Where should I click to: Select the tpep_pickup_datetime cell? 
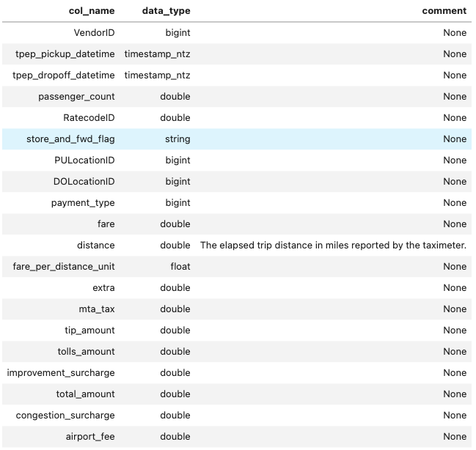(65, 54)
